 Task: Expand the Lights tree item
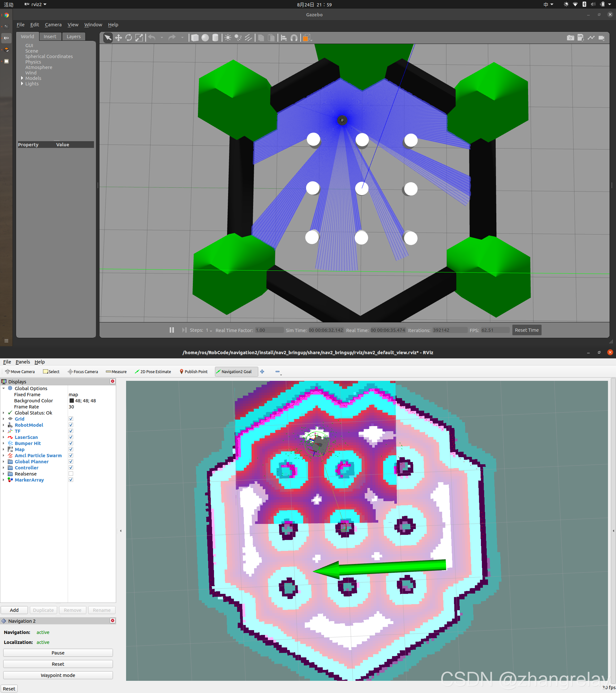click(22, 84)
